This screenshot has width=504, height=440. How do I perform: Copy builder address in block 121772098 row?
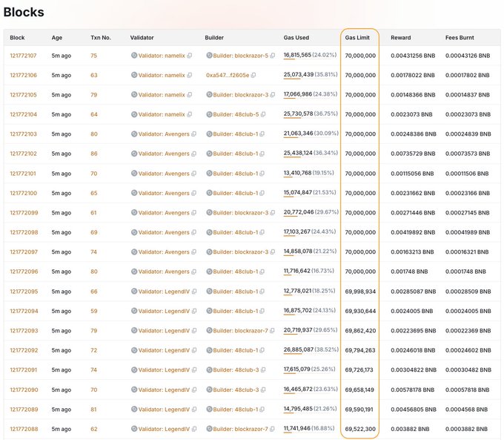coord(262,232)
